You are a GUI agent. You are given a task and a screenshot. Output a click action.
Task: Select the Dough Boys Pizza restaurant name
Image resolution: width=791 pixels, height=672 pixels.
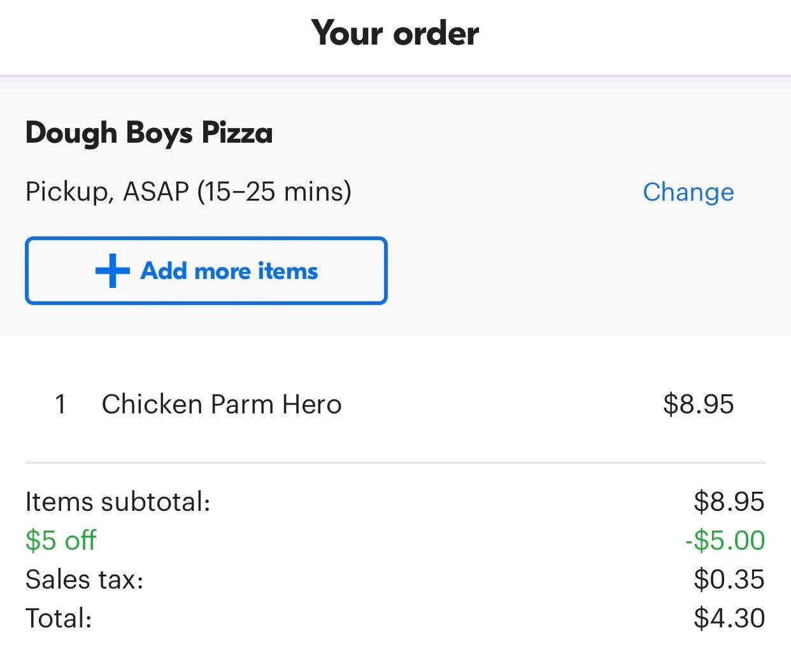click(x=149, y=132)
